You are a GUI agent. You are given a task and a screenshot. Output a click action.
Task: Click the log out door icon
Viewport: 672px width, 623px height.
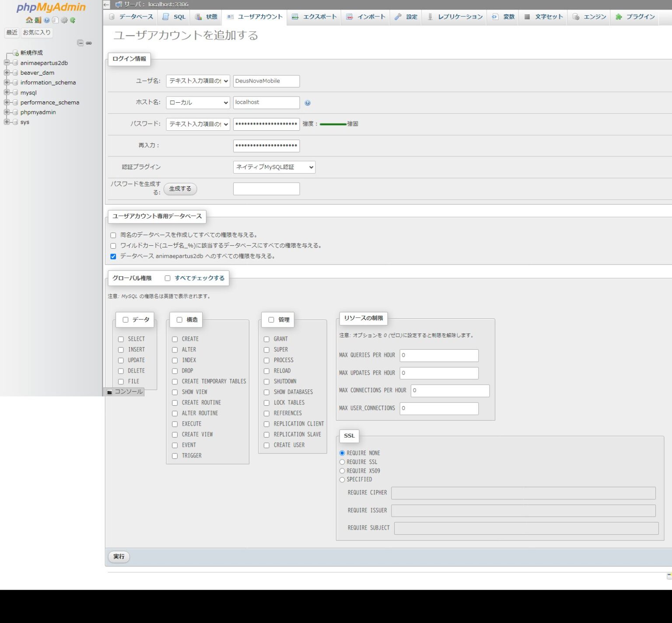(38, 20)
